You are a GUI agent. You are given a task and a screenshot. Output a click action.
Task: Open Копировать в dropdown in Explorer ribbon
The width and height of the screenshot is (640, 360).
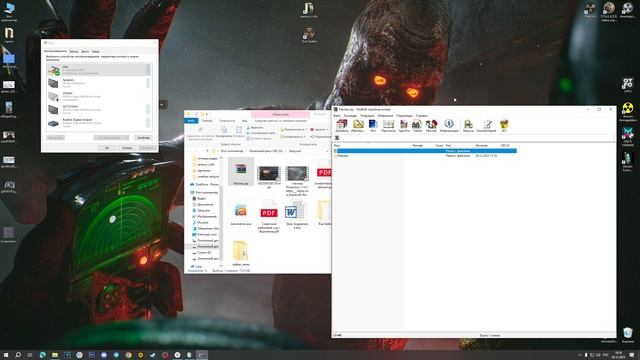(293, 137)
